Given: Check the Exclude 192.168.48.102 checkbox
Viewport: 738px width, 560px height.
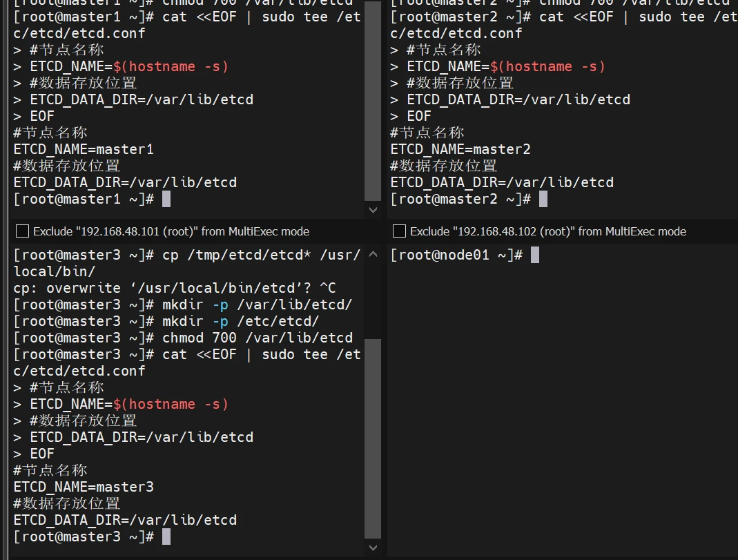Looking at the screenshot, I should [x=399, y=231].
